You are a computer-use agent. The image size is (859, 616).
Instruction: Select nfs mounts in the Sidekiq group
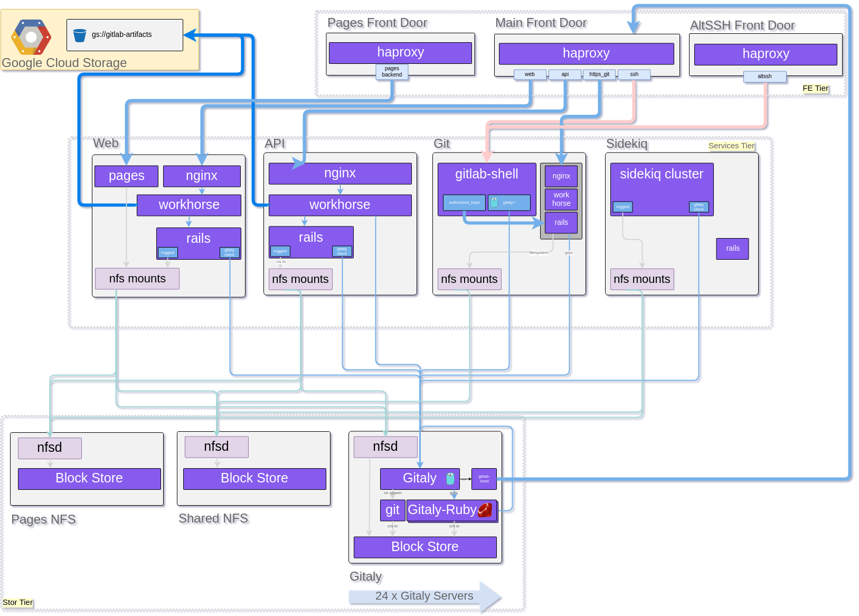pyautogui.click(x=642, y=279)
